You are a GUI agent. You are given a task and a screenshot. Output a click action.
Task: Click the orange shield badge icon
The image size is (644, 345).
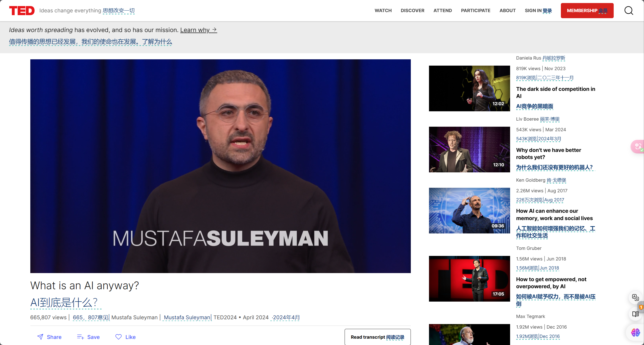pos(641,307)
